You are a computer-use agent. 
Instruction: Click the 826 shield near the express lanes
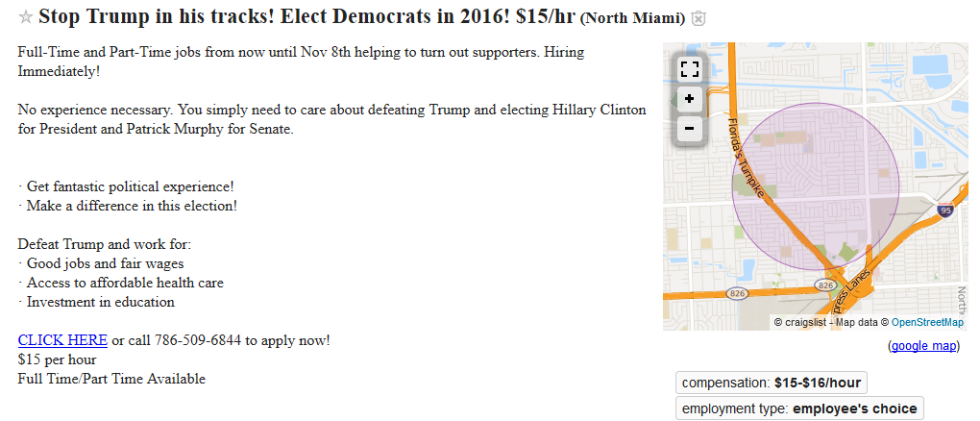[825, 285]
